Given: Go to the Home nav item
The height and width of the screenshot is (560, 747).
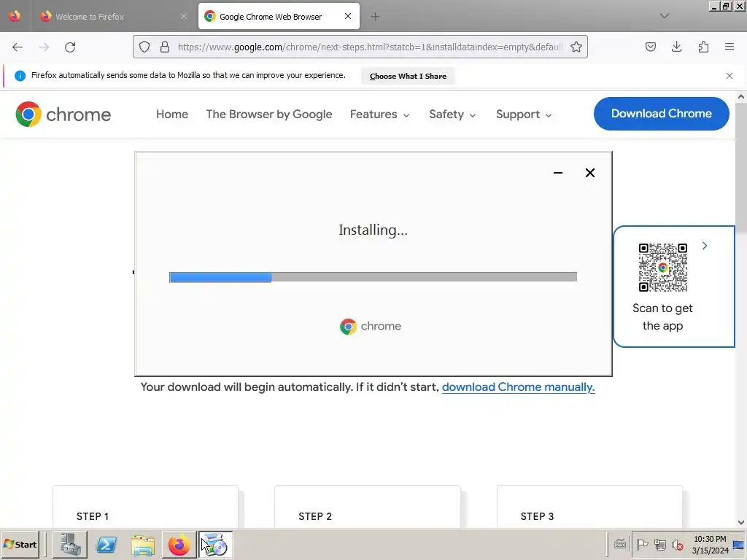Looking at the screenshot, I should point(172,114).
